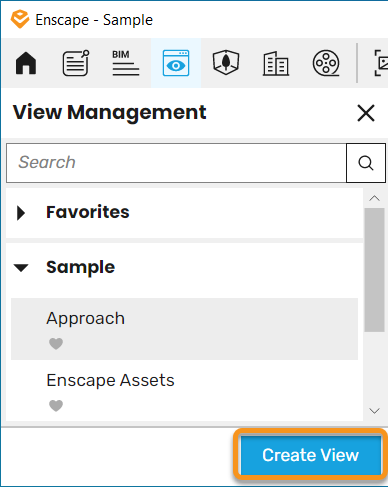Click the search magnifier button
The image size is (388, 487).
click(366, 163)
